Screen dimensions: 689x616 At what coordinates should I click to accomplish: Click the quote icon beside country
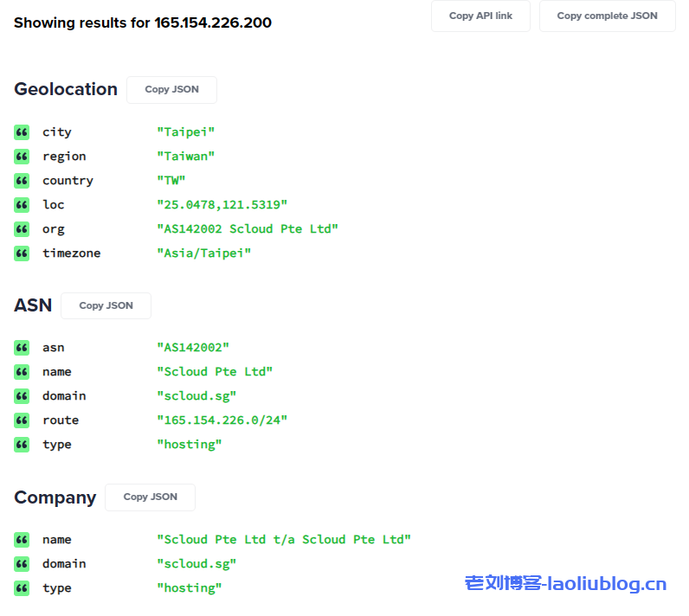(22, 181)
